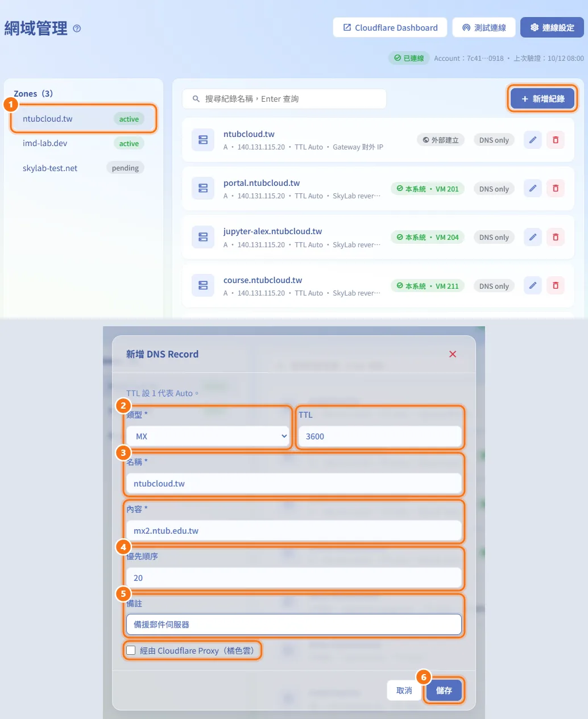588x719 pixels.
Task: Open the 類型 record type dropdown showing MX
Action: tap(208, 437)
